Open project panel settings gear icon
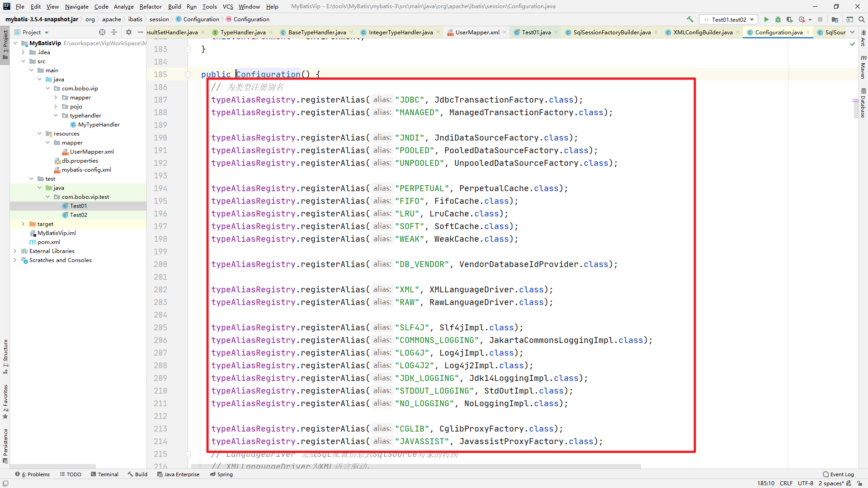Screen dimensions: 868x488 129,32
